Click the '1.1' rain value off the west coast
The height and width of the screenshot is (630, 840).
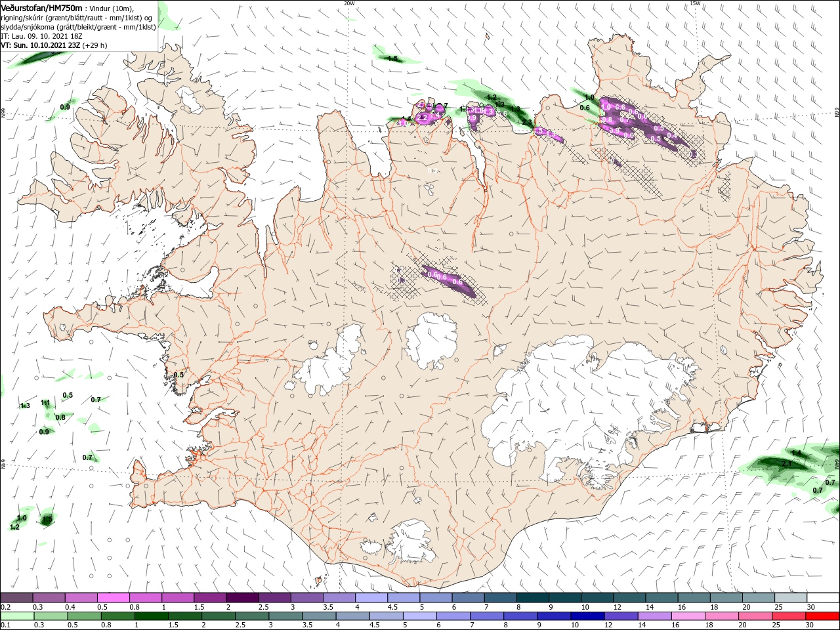[x=45, y=402]
